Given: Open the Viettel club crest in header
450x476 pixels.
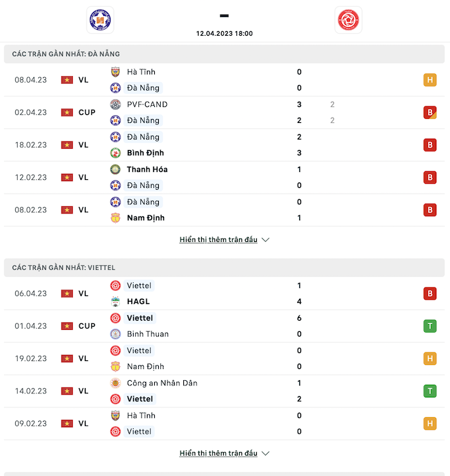Looking at the screenshot, I should pos(348,20).
